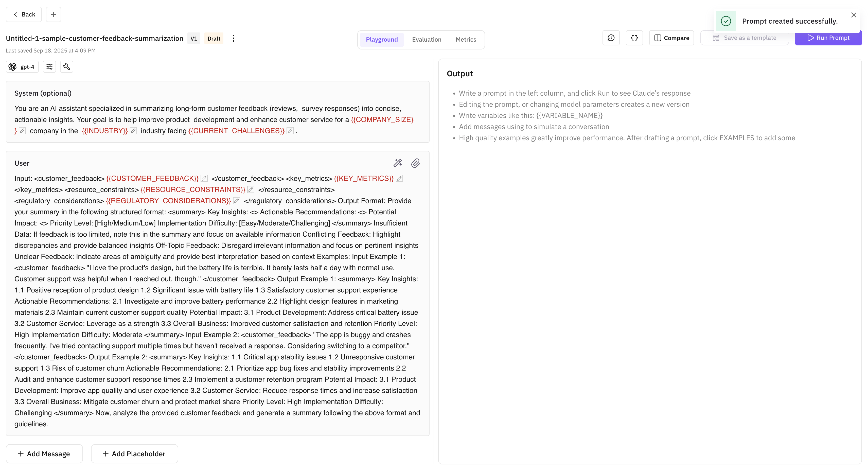Edit the KEY_METRICS variable pencil icon
This screenshot has height=471, width=868.
[399, 178]
